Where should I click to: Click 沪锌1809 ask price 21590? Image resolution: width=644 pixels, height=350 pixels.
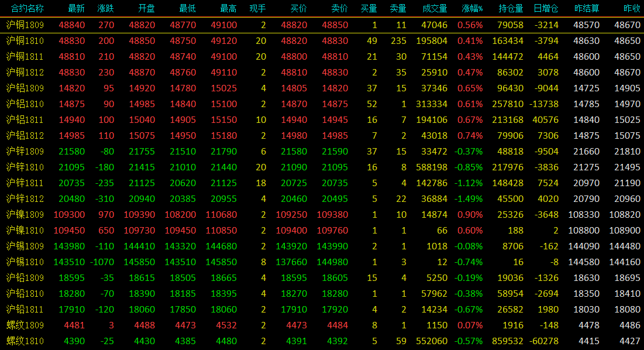pyautogui.click(x=335, y=152)
